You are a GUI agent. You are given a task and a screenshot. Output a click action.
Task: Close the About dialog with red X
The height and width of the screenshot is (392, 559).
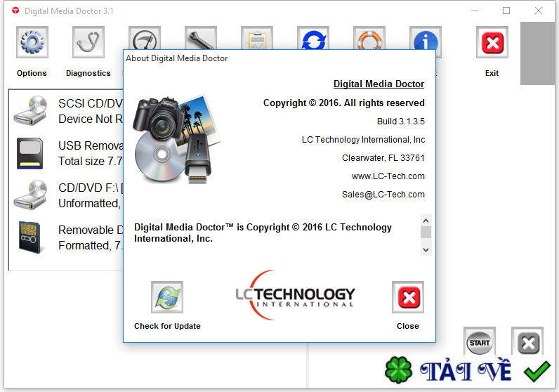point(408,297)
